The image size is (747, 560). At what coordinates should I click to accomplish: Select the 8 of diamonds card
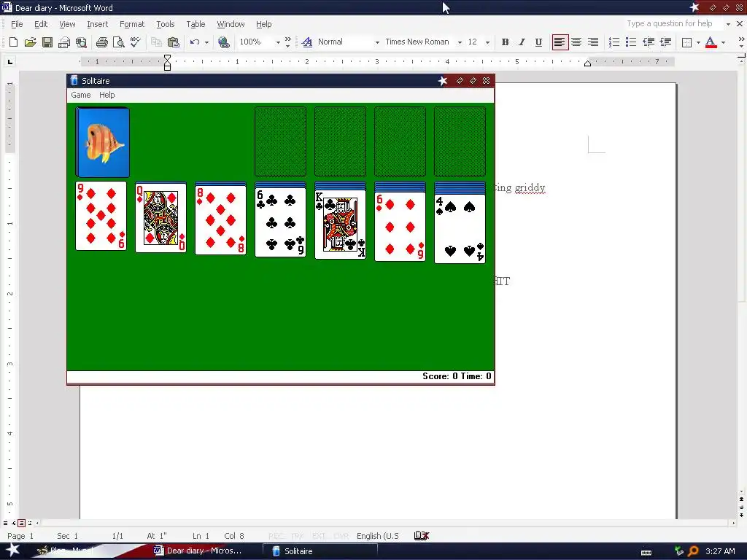[220, 220]
